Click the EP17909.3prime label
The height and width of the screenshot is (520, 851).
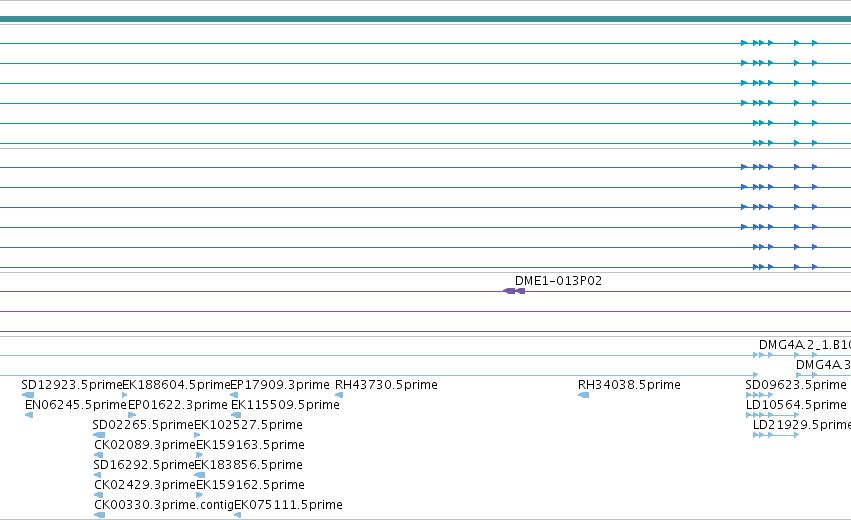[x=280, y=385]
